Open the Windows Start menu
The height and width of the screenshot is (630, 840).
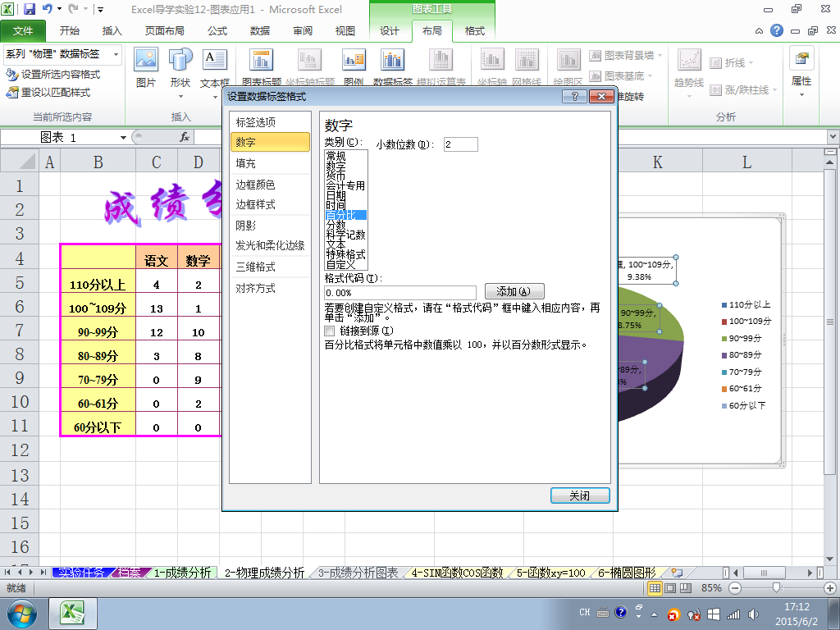coord(21,614)
